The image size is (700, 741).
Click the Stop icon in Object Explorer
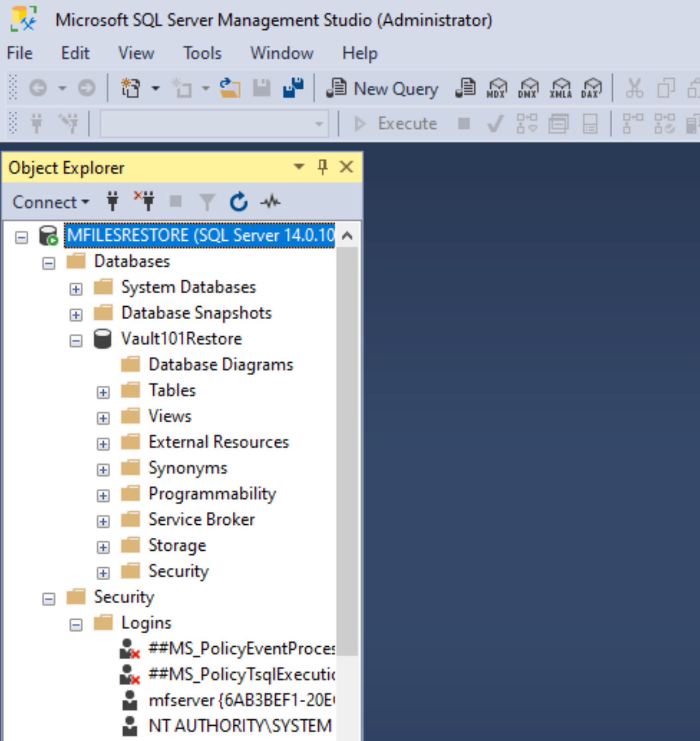[176, 201]
